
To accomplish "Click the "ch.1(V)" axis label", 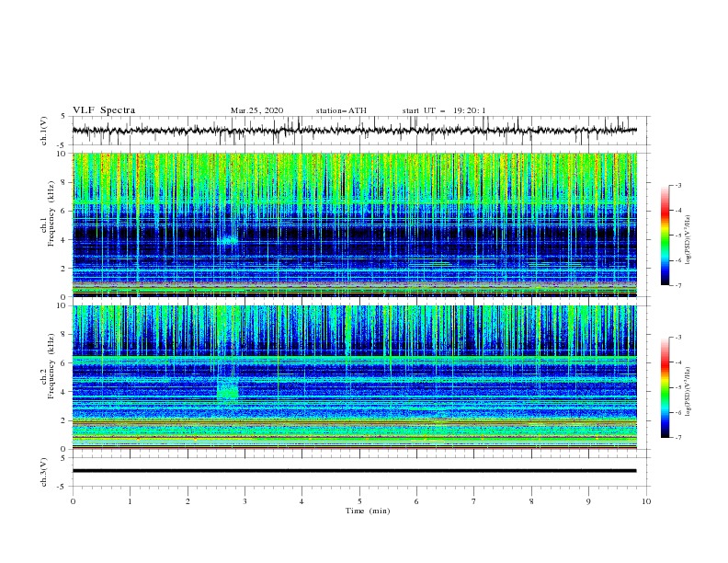I will click(44, 131).
